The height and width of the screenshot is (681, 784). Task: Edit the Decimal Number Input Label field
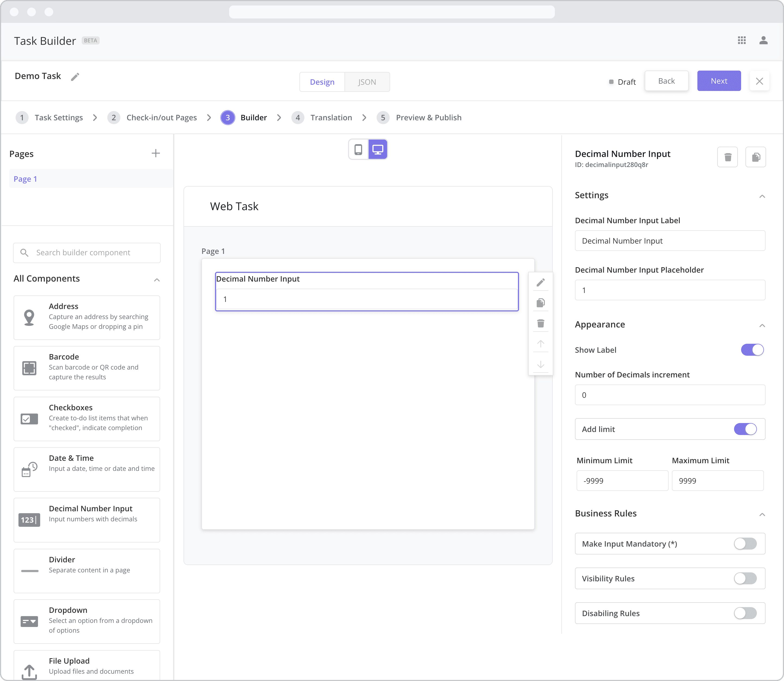pyautogui.click(x=670, y=241)
